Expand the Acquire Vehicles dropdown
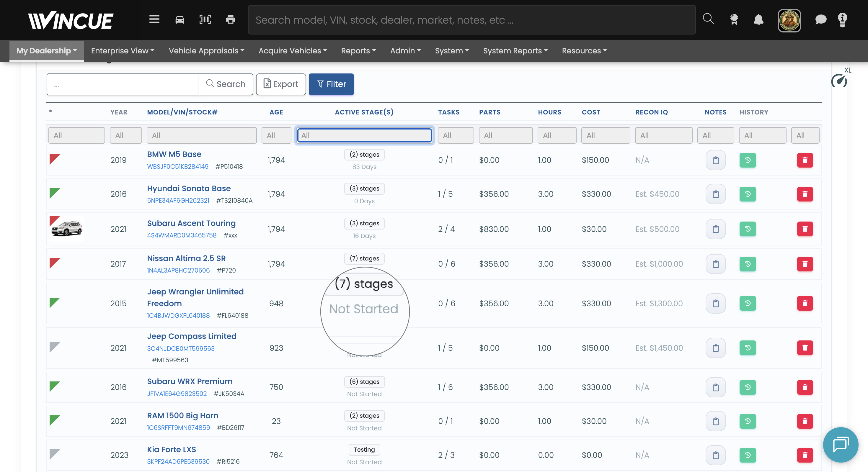The image size is (868, 472). point(293,50)
